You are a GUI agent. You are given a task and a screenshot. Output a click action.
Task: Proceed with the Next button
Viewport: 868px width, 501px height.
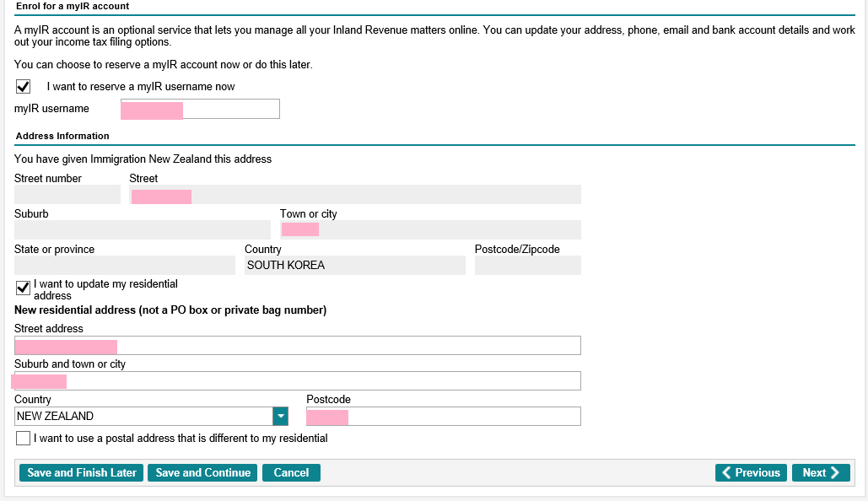[x=820, y=472]
